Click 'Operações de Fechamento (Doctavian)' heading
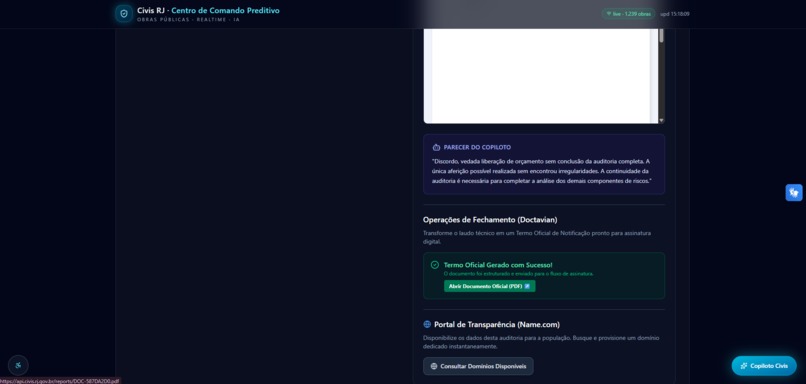 click(x=490, y=220)
